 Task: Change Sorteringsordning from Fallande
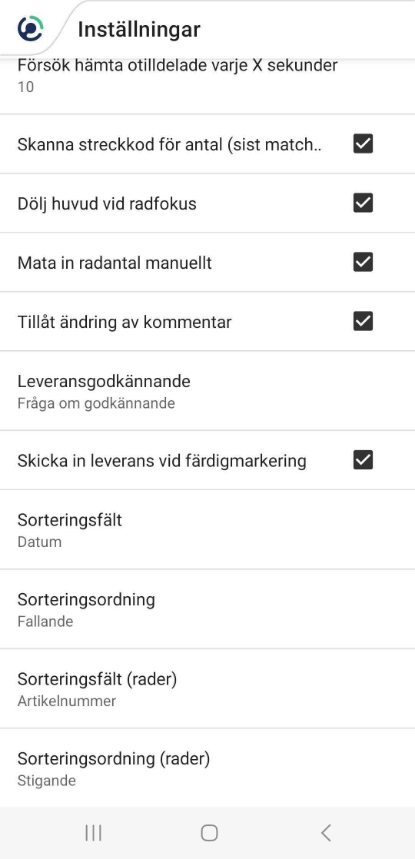(x=208, y=609)
